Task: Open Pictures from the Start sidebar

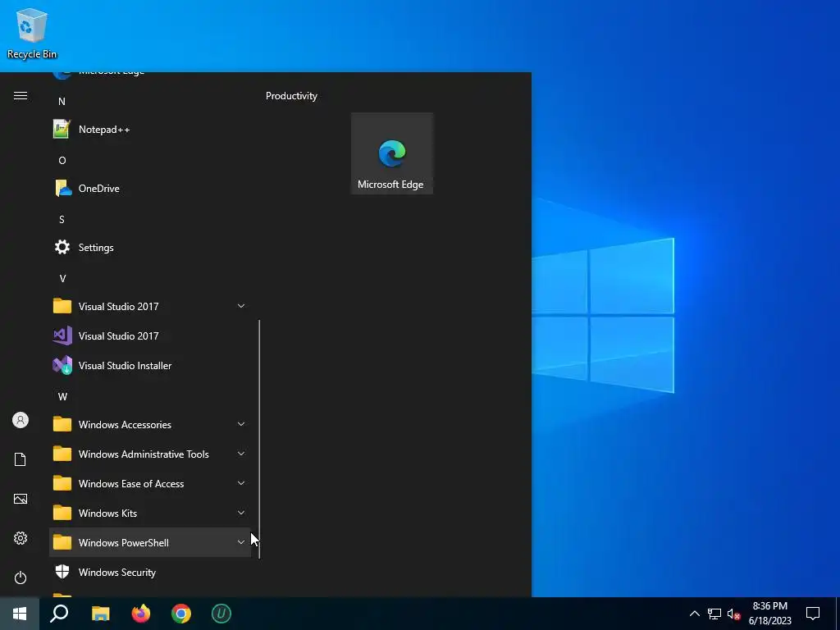Action: coord(21,499)
